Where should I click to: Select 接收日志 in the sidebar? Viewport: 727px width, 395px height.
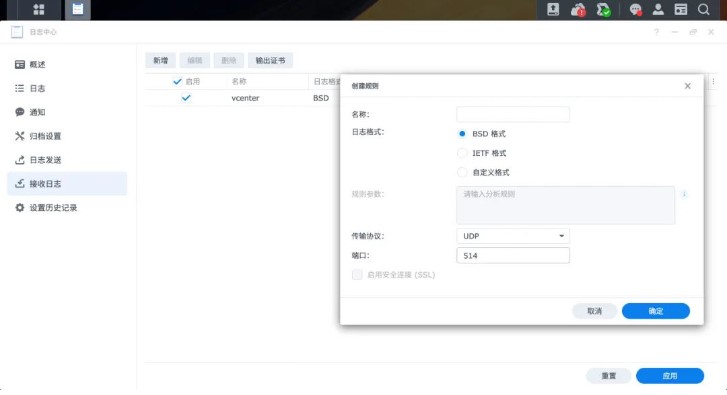click(67, 184)
